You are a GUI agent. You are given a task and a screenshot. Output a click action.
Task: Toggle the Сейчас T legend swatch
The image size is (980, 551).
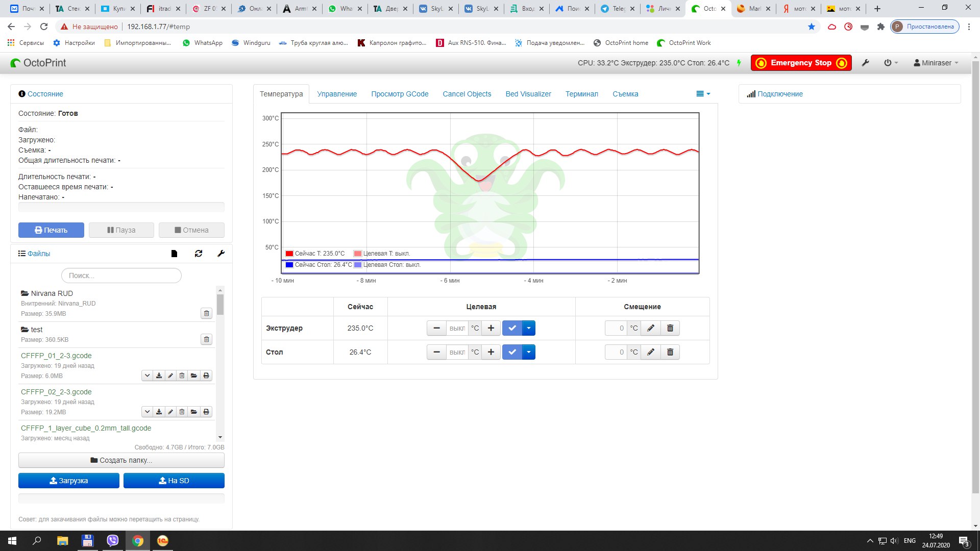coord(289,254)
